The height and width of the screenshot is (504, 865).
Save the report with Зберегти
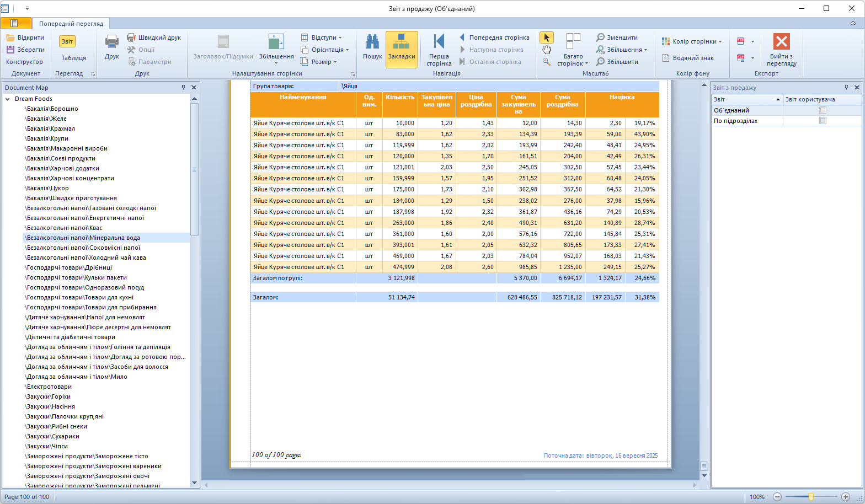[x=25, y=50]
